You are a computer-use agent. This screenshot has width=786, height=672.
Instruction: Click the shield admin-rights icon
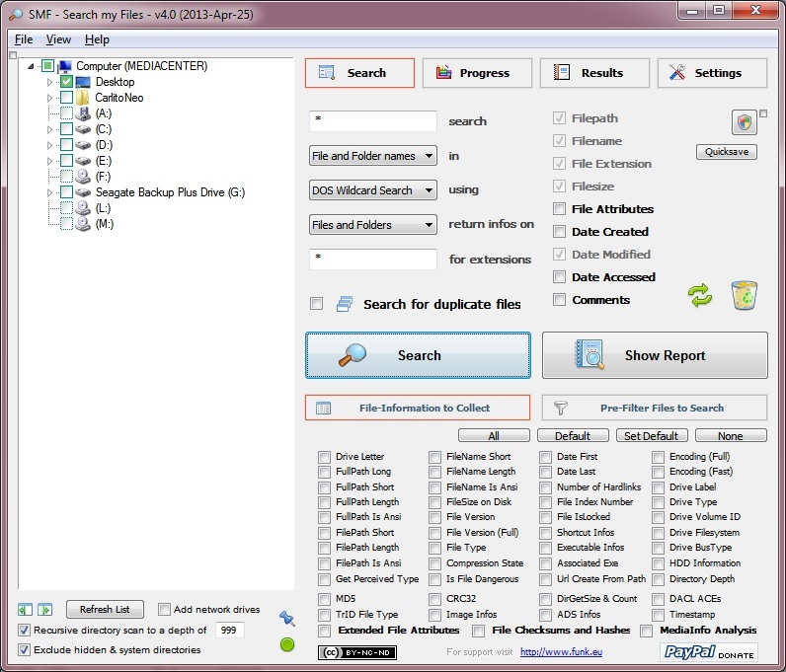click(x=744, y=122)
